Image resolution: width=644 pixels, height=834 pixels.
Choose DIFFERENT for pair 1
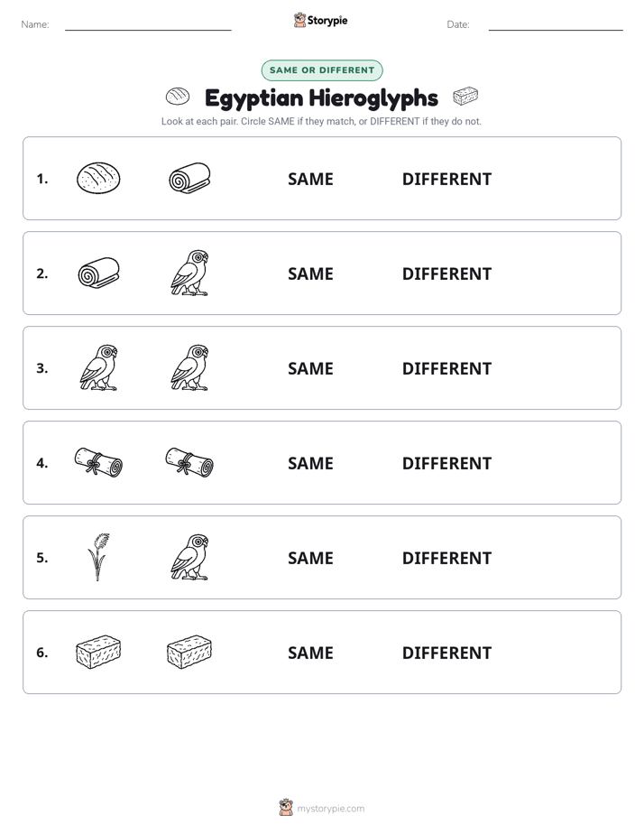tap(446, 179)
